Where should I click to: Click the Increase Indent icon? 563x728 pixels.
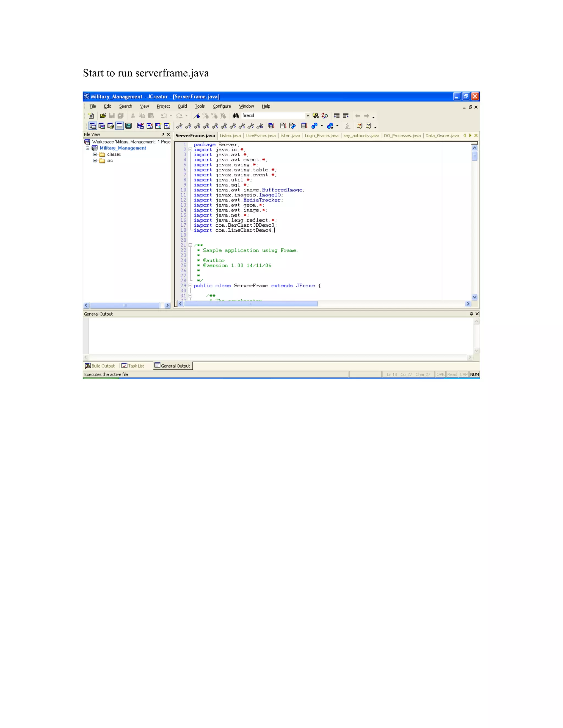[x=337, y=116]
